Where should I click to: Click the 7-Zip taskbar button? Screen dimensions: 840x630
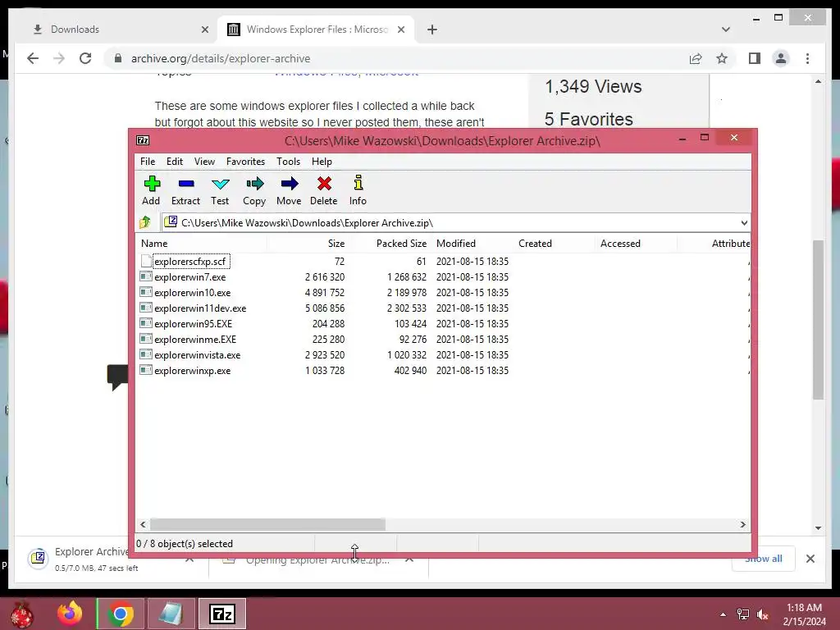222,614
